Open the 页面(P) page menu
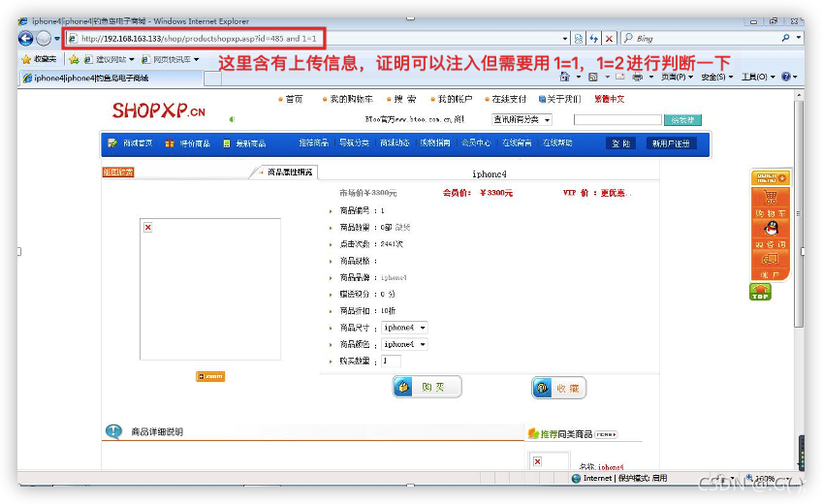 [677, 77]
